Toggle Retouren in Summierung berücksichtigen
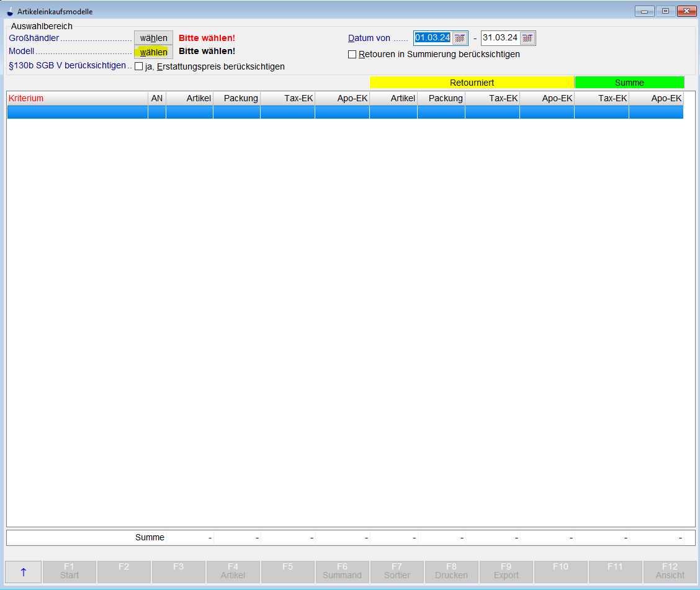Image resolution: width=700 pixels, height=590 pixels. [x=352, y=54]
